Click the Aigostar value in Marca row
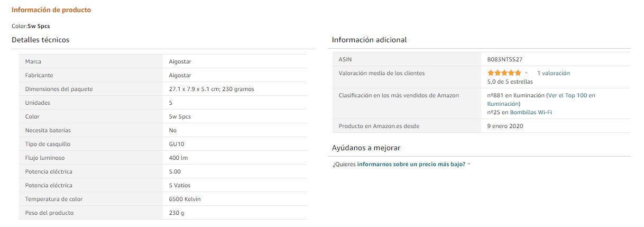 pyautogui.click(x=180, y=61)
